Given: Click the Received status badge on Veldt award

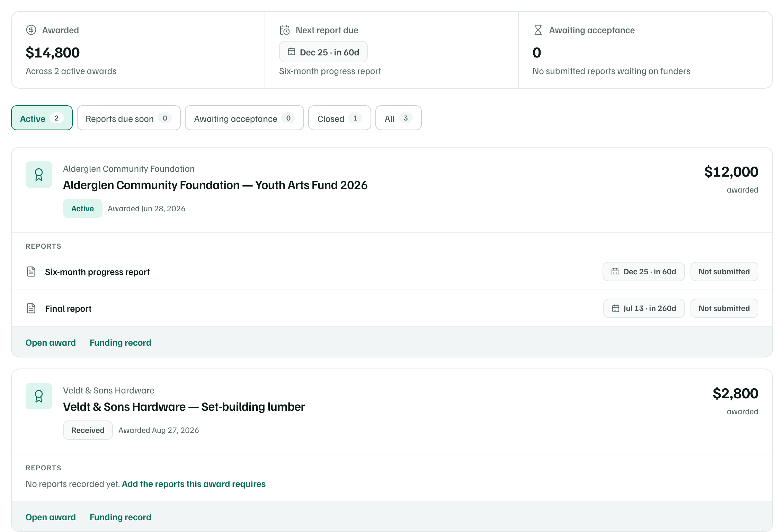Looking at the screenshot, I should [x=88, y=430].
